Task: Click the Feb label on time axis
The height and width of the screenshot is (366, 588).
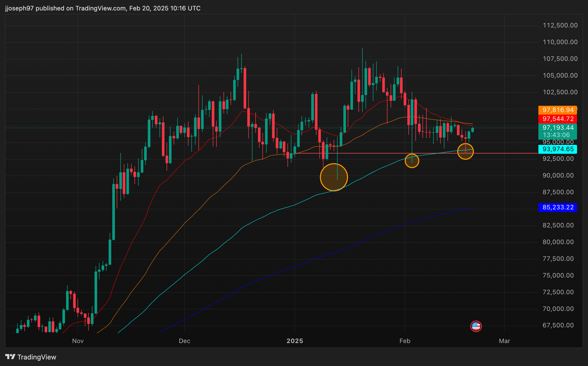Action: coord(405,341)
